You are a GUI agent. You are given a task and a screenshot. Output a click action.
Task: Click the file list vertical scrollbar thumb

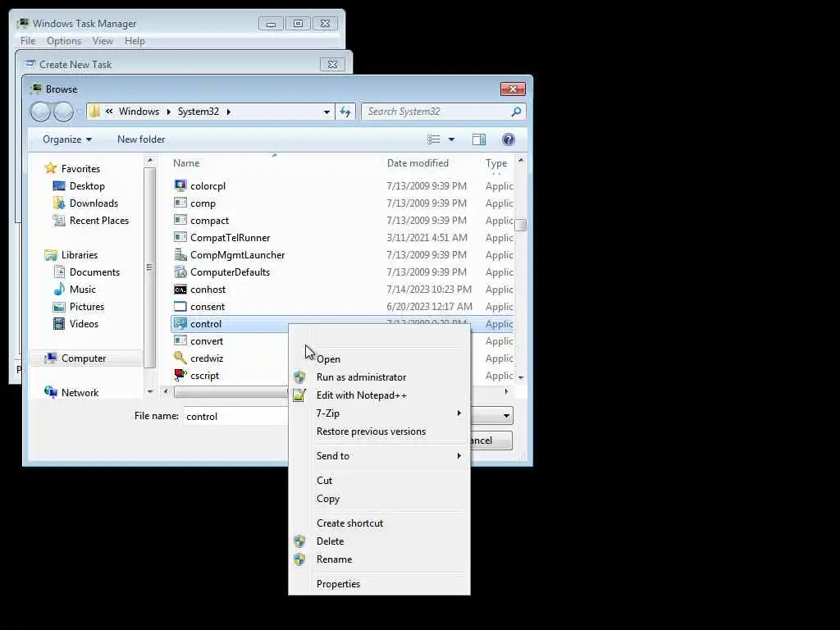[x=520, y=225]
